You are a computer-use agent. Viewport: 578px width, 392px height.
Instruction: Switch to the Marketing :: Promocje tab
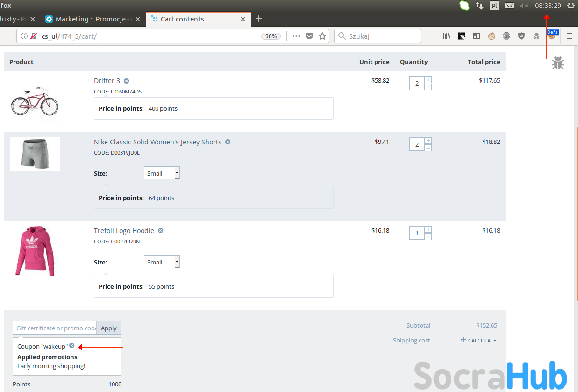(x=93, y=19)
